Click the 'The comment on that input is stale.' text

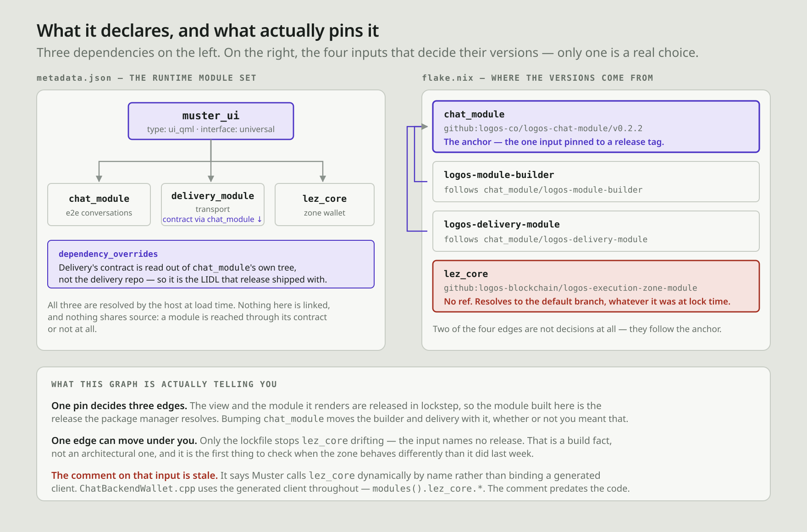pyautogui.click(x=134, y=476)
